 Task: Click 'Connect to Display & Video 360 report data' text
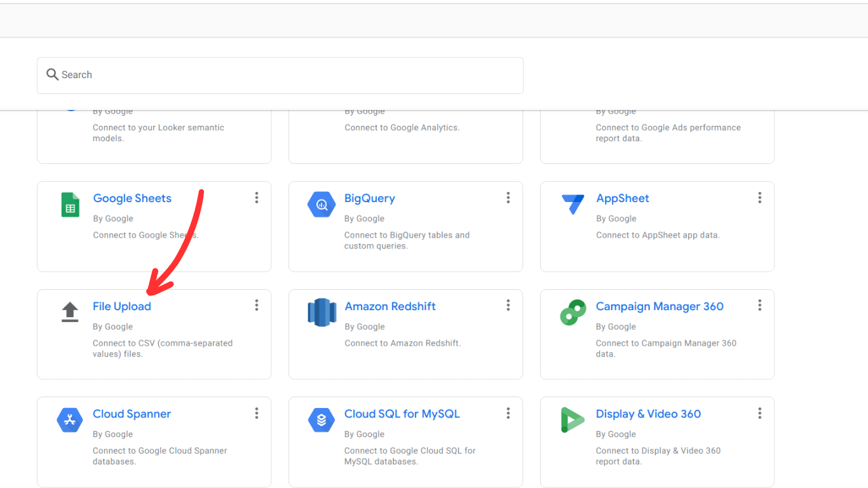658,456
